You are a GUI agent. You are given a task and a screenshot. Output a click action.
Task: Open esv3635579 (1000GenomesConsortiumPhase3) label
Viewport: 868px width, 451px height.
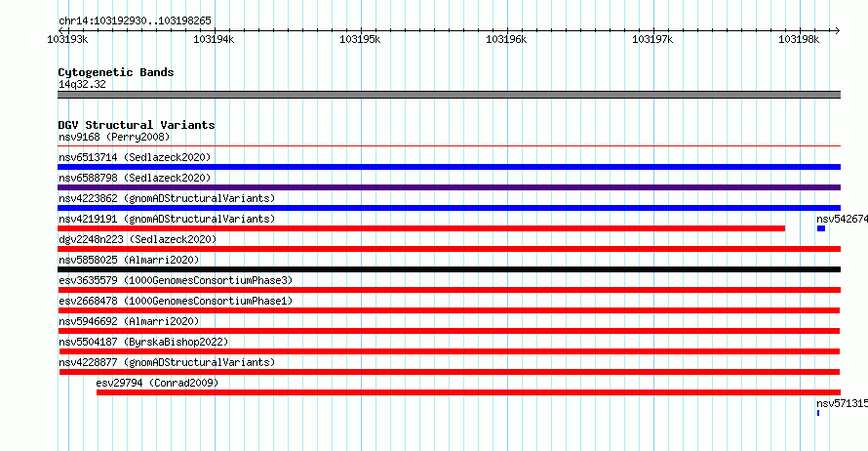(x=176, y=280)
